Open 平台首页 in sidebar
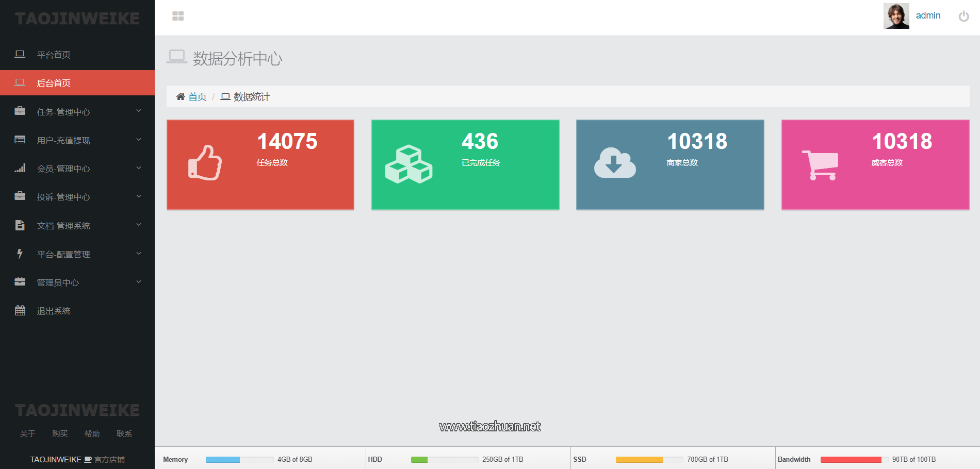Screen dimensions: 980x469 point(54,55)
